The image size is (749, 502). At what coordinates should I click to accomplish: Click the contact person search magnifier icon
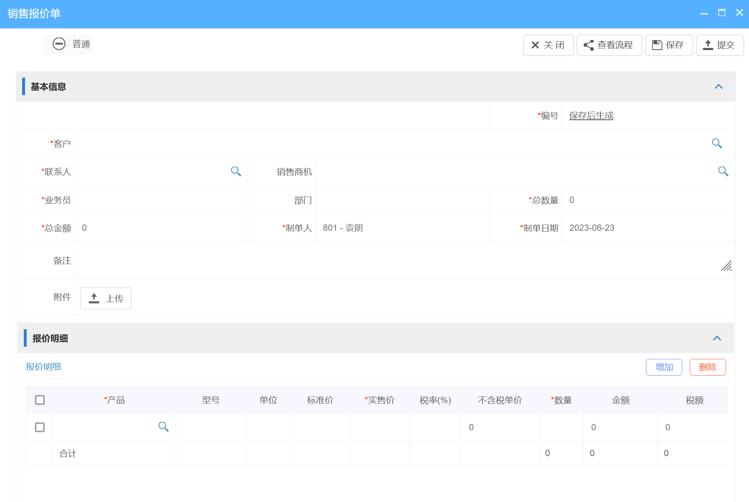click(x=236, y=172)
